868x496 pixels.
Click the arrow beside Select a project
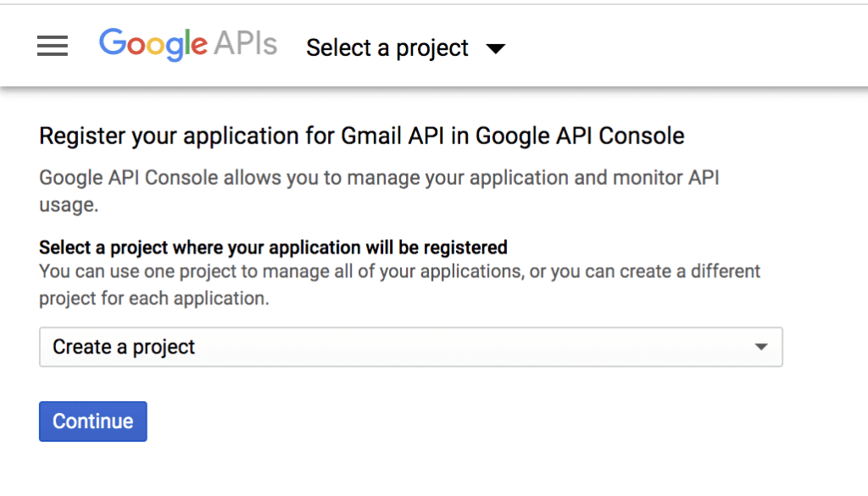(496, 48)
